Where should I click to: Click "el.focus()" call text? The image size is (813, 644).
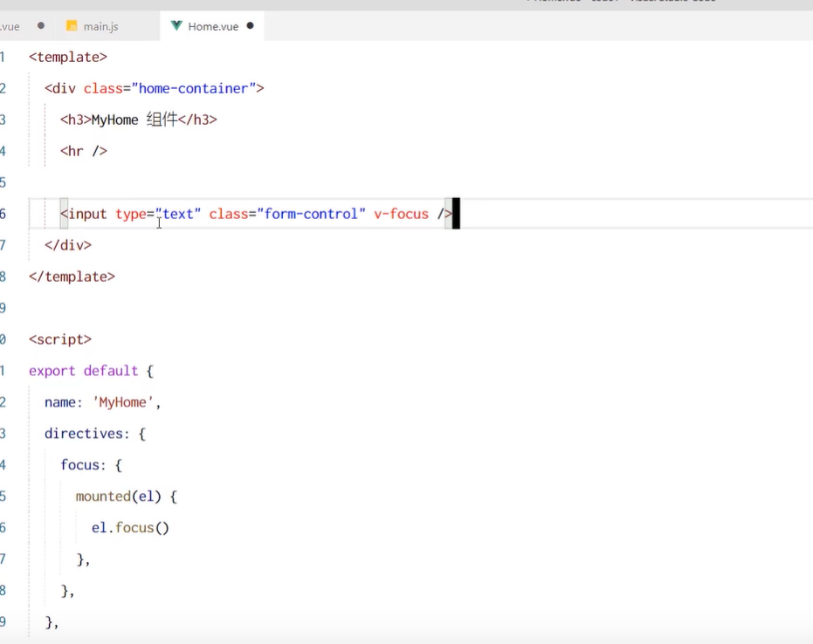[131, 528]
